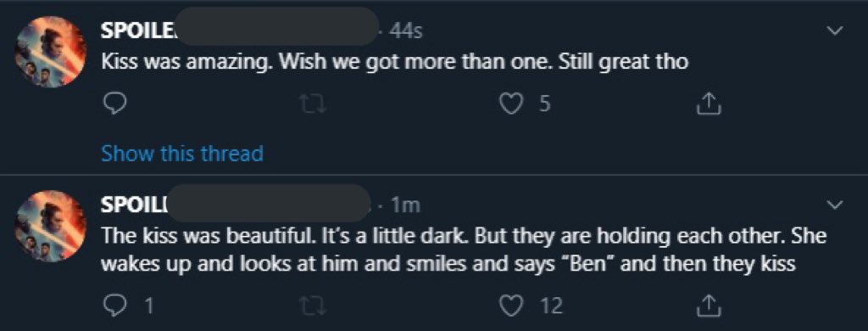Open the tweet mentioning "Ben"

pos(464,250)
